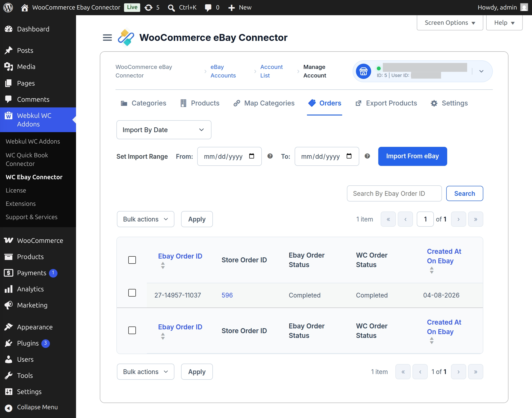Switch to the Categories tab
The width and height of the screenshot is (532, 418).
point(144,103)
